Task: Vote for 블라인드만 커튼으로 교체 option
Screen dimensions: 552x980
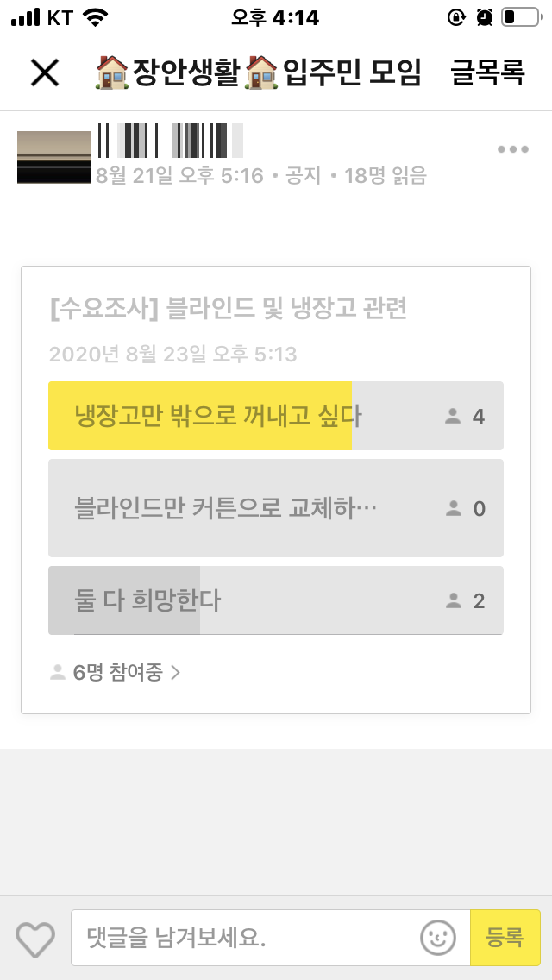Action: pyautogui.click(x=276, y=508)
